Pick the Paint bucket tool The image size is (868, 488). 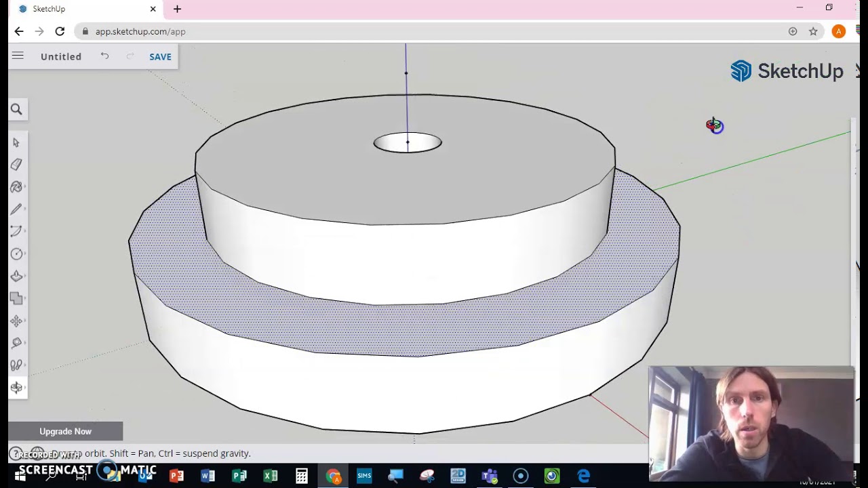pos(16,187)
